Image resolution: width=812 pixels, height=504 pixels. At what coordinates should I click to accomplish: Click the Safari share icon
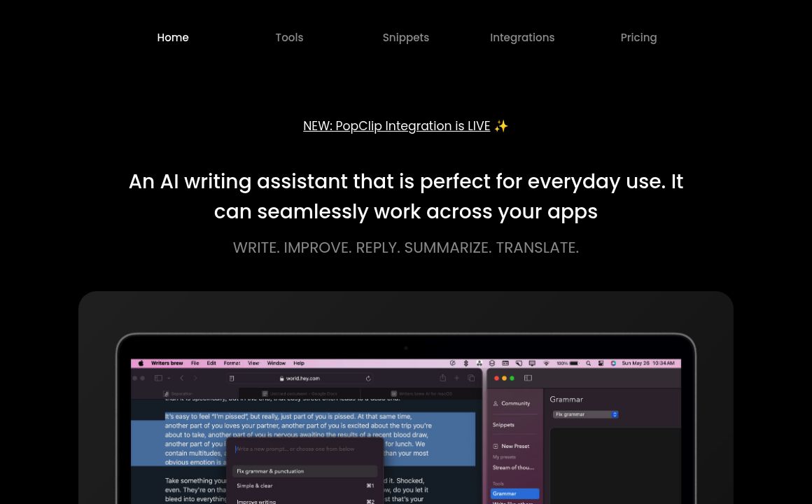pos(442,378)
